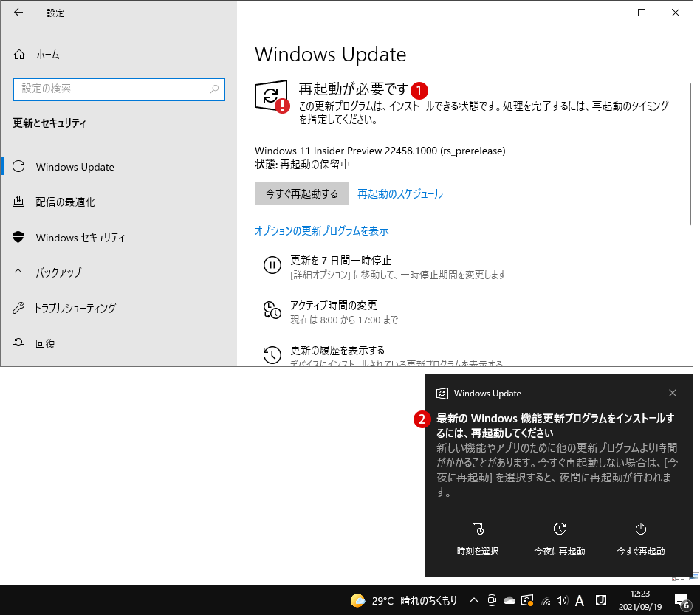Open オプションの更新プログラムを表示 link
Viewport: 700px width, 615px height.
pos(321,231)
